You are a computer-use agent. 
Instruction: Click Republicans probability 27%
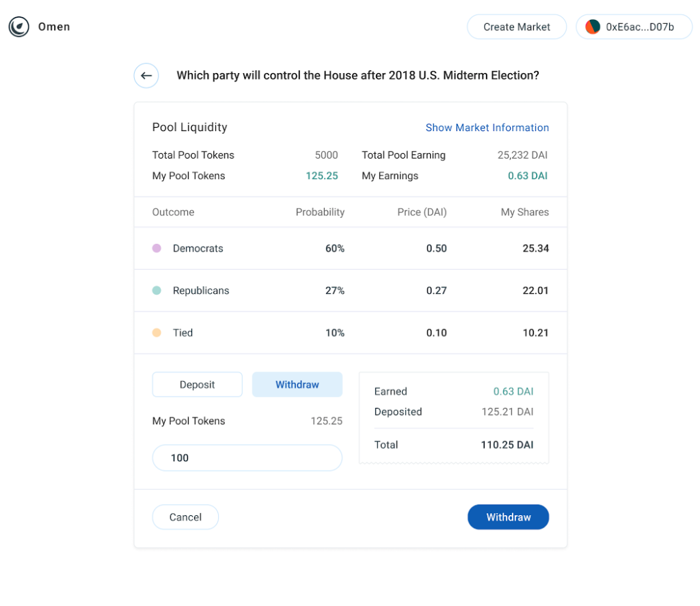(335, 290)
